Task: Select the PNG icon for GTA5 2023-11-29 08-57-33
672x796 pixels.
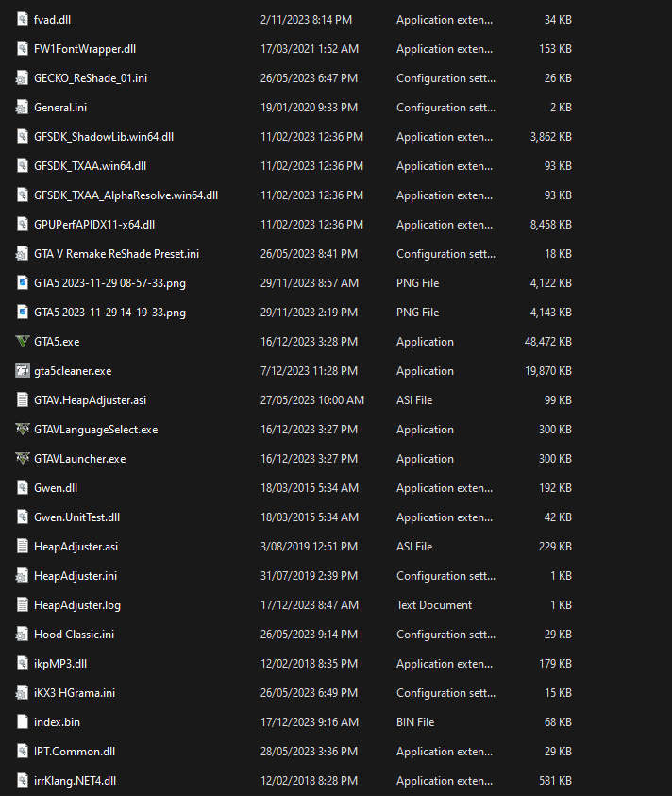Action: (x=24, y=283)
